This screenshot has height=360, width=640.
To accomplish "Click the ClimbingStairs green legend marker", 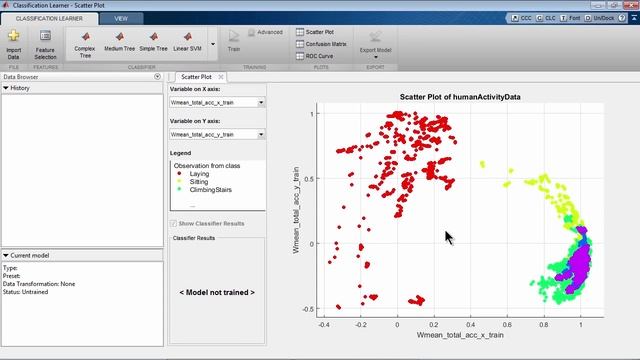I will pos(179,189).
